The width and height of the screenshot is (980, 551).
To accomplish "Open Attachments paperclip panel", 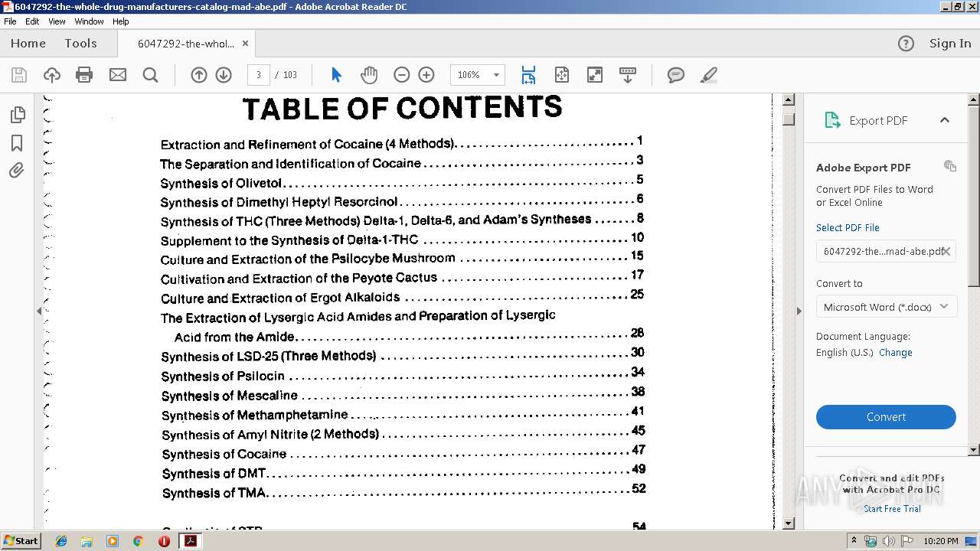I will point(17,170).
